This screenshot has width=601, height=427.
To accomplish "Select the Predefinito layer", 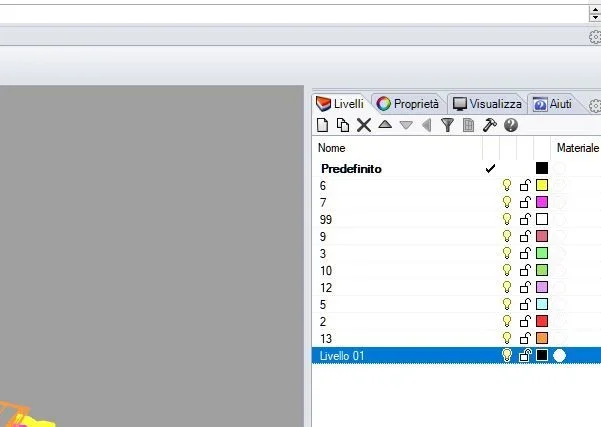I will (x=351, y=169).
